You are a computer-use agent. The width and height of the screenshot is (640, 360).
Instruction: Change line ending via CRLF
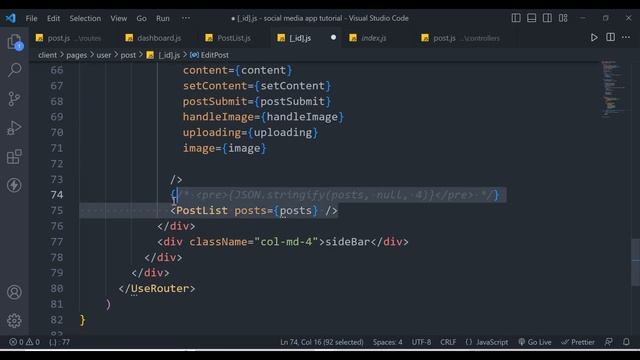pyautogui.click(x=448, y=342)
